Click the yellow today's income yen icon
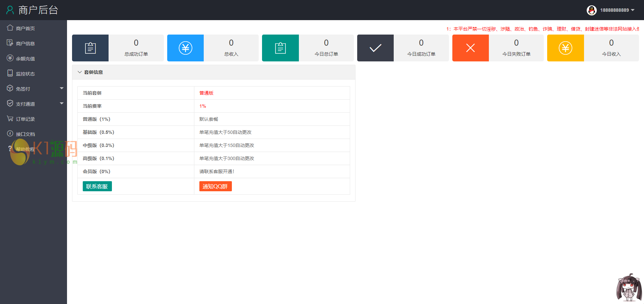This screenshot has height=304, width=644. [565, 48]
